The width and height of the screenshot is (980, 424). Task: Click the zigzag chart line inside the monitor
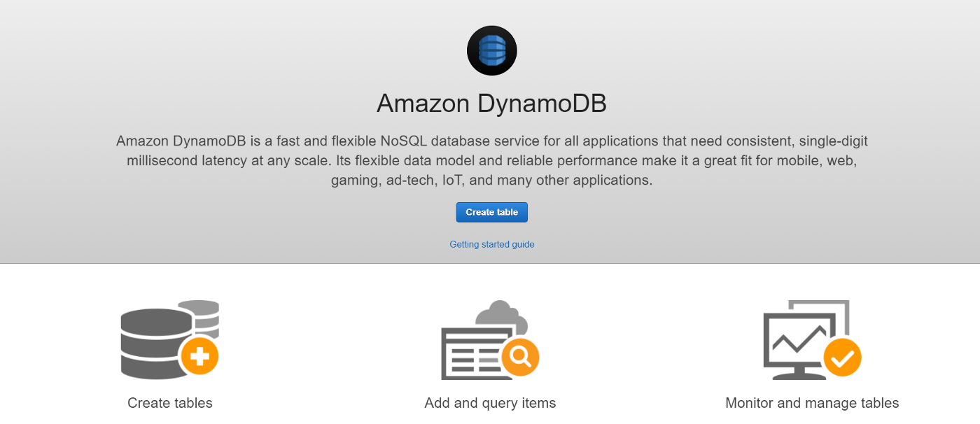[798, 339]
